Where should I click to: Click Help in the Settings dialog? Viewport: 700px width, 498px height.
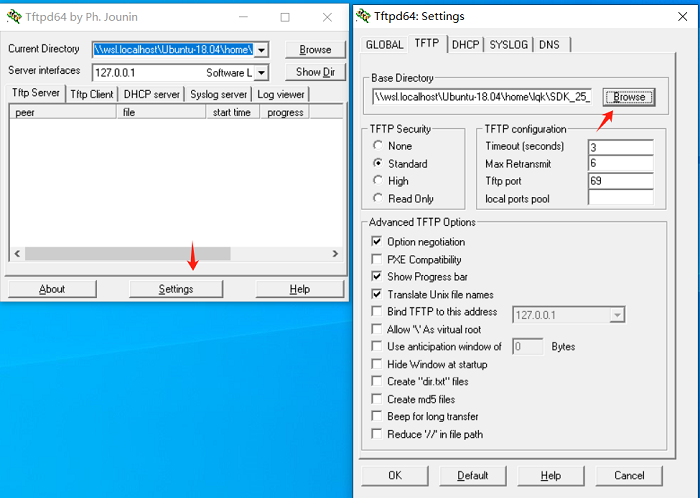pyautogui.click(x=551, y=476)
